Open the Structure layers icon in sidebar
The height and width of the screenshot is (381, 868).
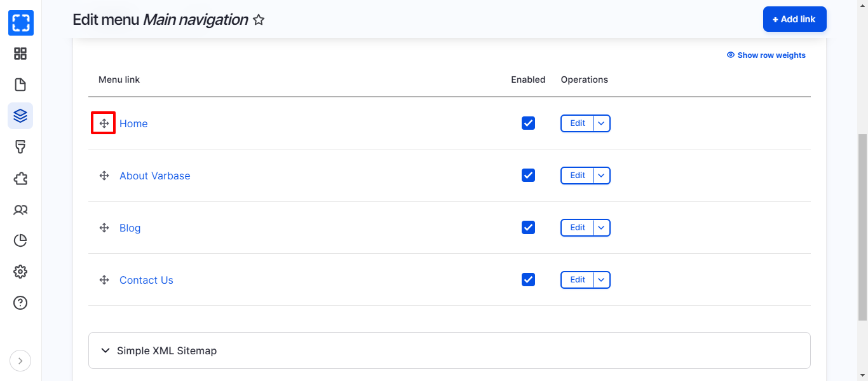click(x=20, y=116)
